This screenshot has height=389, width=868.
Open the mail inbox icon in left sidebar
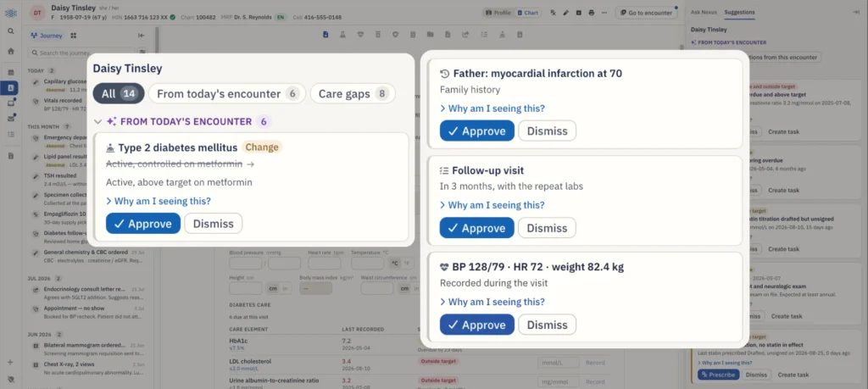pos(10,118)
